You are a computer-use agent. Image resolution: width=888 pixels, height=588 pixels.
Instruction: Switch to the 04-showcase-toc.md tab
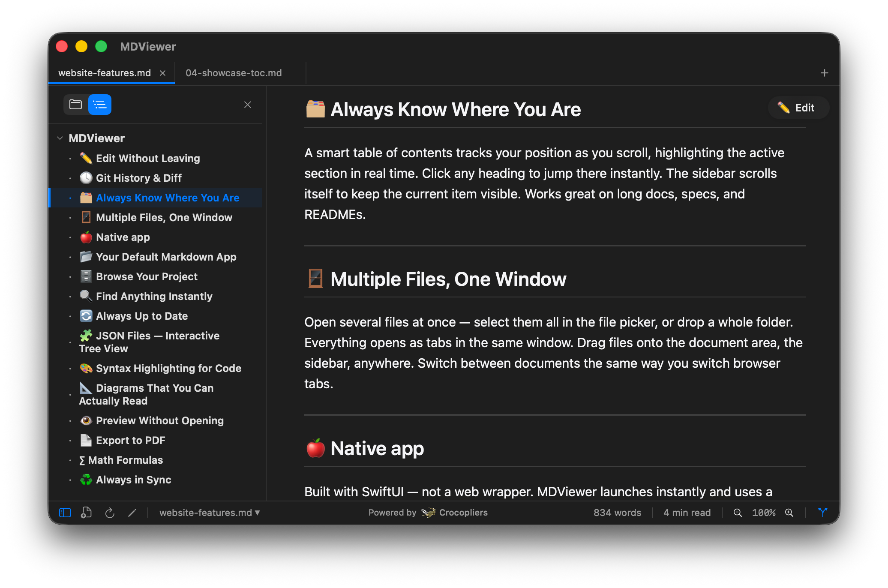234,73
